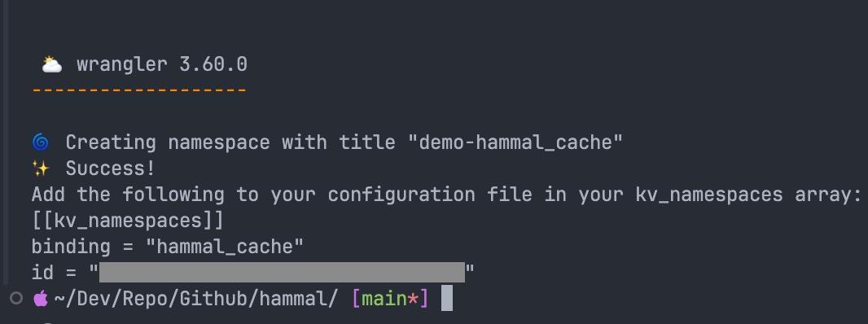This screenshot has height=324, width=868.
Task: Click the blue swirl icon before Creating namespace
Action: [41, 142]
